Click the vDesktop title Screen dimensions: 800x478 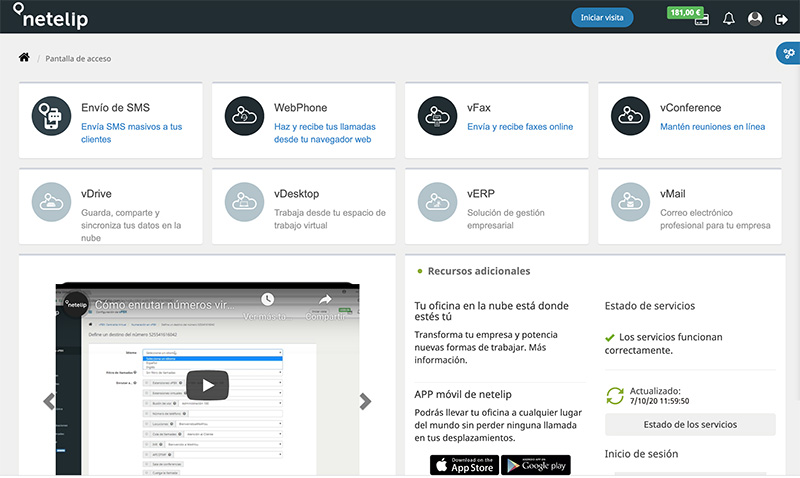(x=296, y=194)
